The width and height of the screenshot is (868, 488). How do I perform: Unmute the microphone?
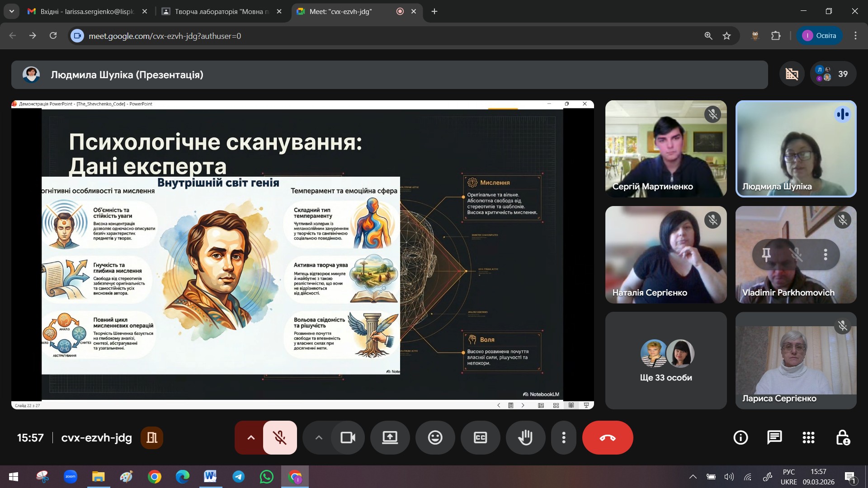(280, 437)
